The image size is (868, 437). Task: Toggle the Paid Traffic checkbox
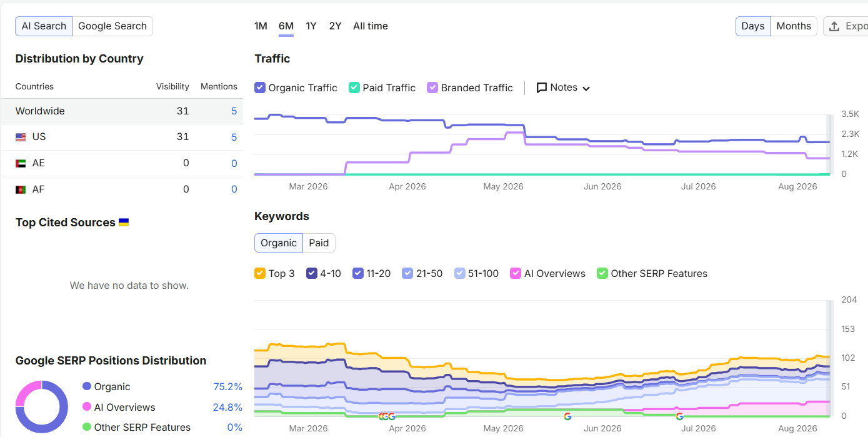tap(354, 88)
